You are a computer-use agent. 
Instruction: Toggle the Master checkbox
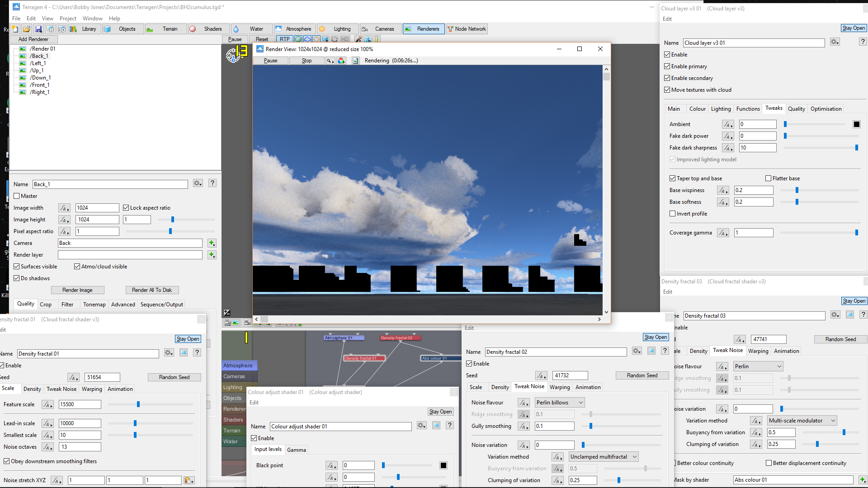click(x=17, y=196)
